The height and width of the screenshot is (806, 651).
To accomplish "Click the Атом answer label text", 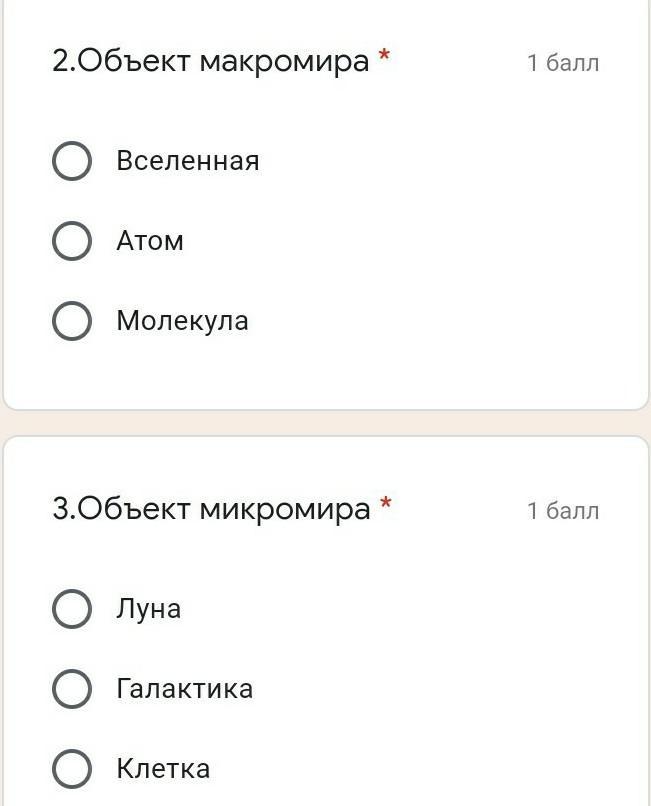I will pyautogui.click(x=149, y=241).
